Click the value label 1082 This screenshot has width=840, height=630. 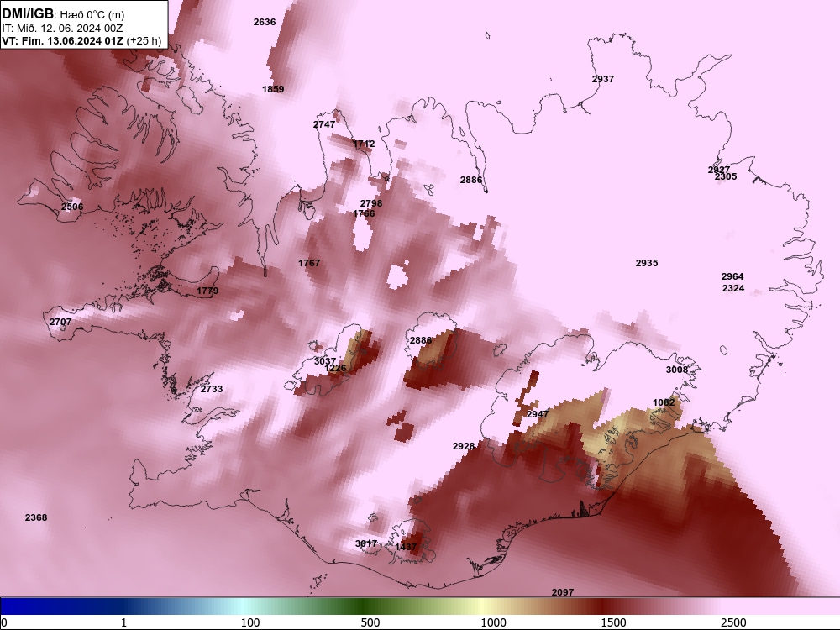(x=664, y=402)
